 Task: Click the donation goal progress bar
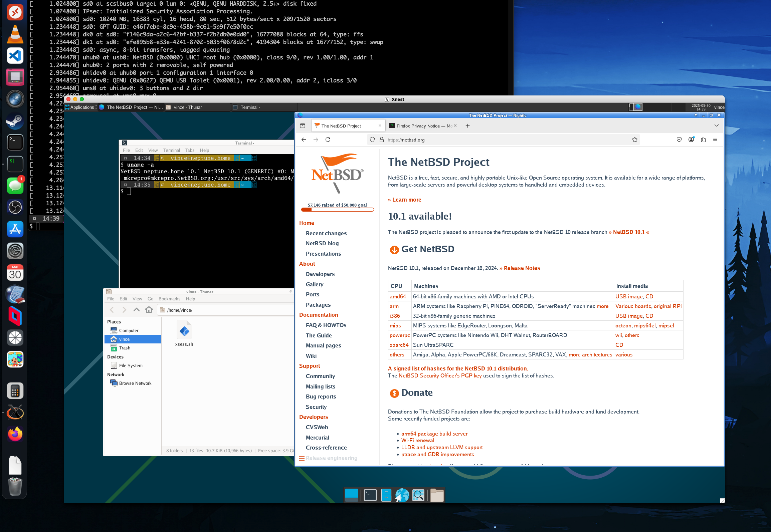pyautogui.click(x=337, y=209)
